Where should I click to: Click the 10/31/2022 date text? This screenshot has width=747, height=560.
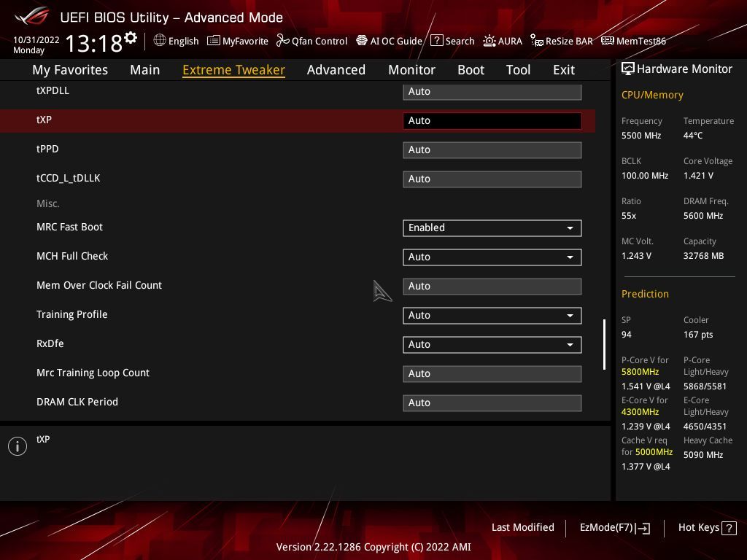pos(36,39)
